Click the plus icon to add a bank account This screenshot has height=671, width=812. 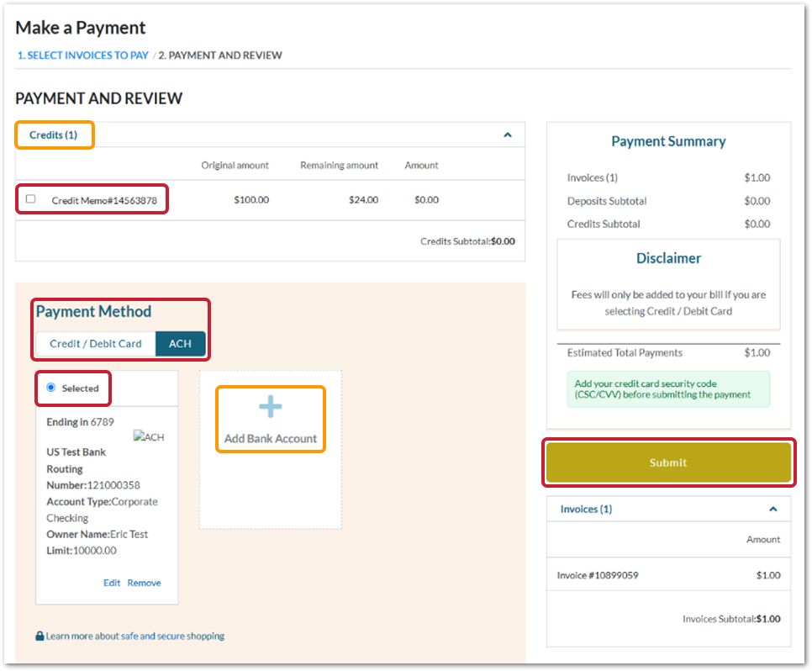tap(270, 404)
